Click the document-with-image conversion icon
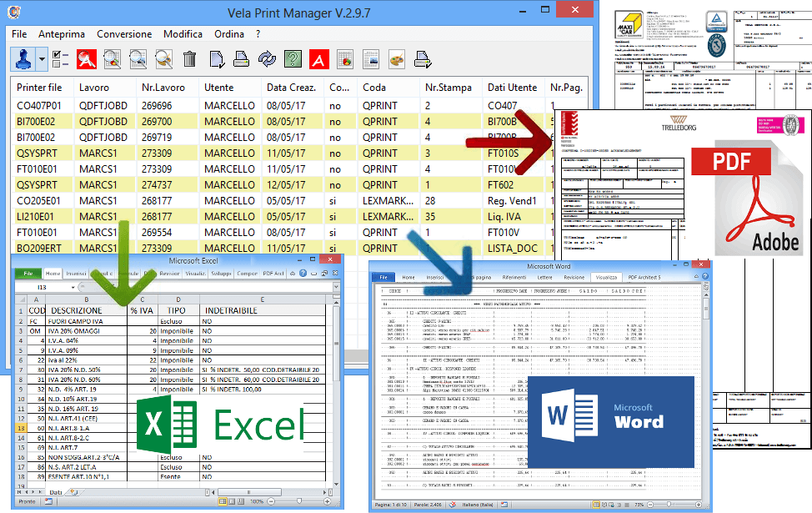This screenshot has width=812, height=513. click(371, 59)
